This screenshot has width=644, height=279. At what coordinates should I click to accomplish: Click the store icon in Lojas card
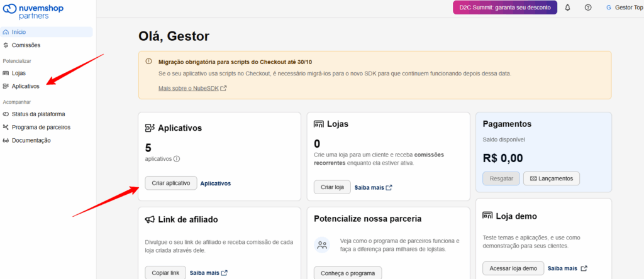(x=318, y=124)
